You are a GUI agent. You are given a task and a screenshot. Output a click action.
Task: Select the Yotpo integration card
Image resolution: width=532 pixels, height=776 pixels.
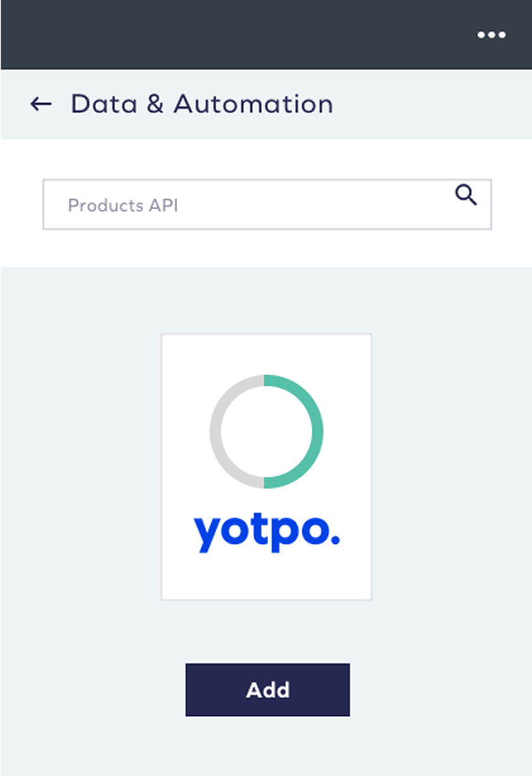[x=266, y=466]
